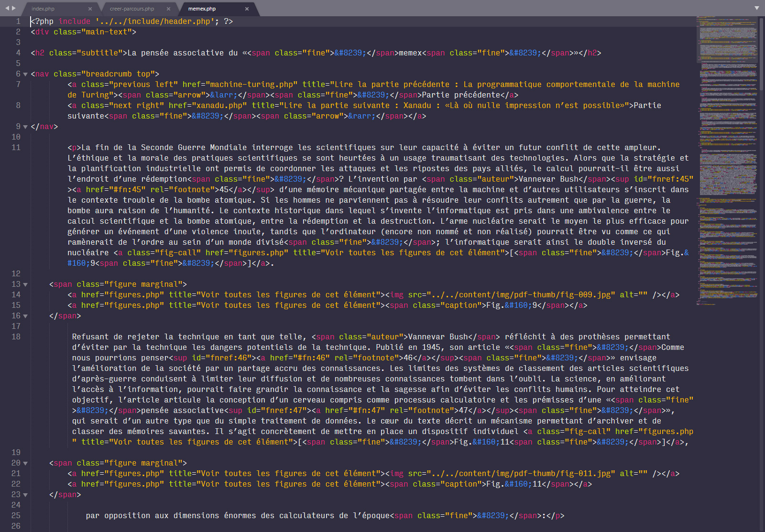
Task: Click the left tab-scroll arrow
Action: (7, 8)
